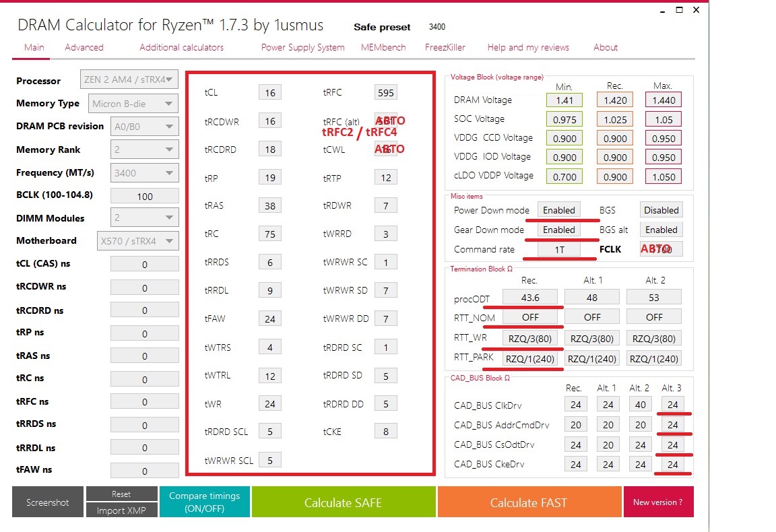Click the tRAS ns input field
The width and height of the screenshot is (776, 532).
(145, 356)
